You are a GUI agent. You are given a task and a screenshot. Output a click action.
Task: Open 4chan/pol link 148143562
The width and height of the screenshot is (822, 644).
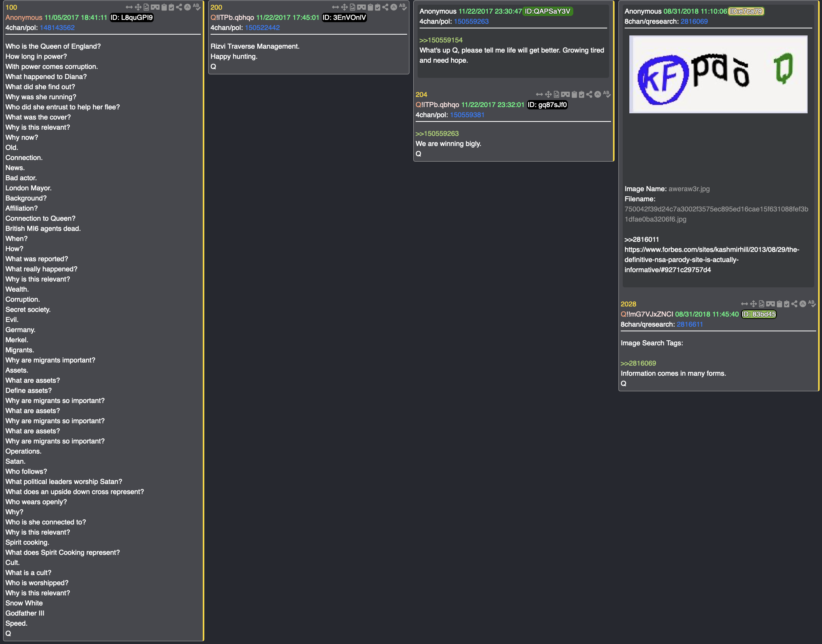pyautogui.click(x=57, y=28)
